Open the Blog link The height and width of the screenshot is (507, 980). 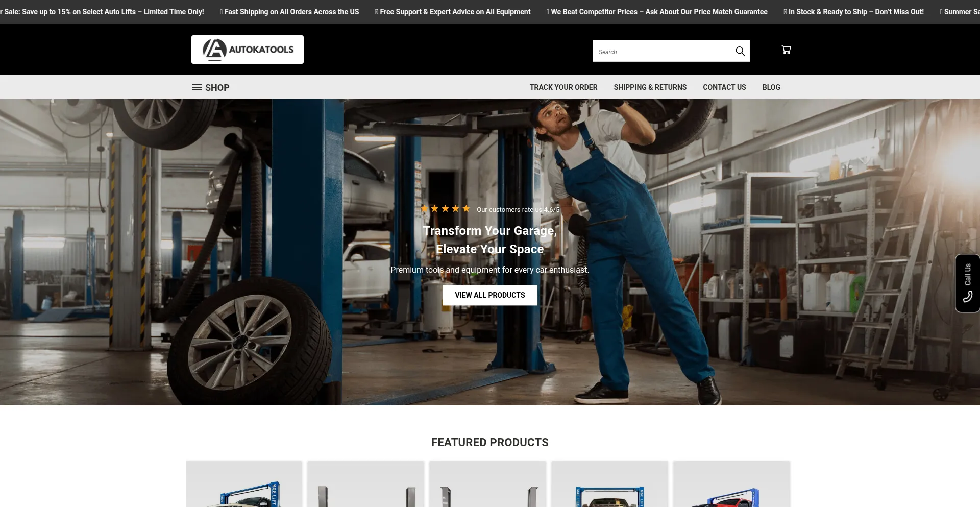coord(771,87)
